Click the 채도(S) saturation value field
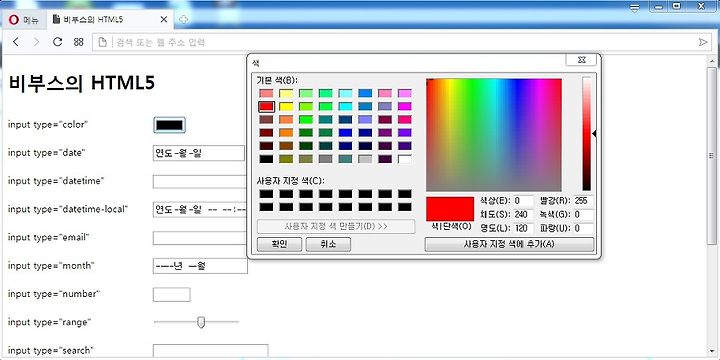The image size is (720, 360). click(x=523, y=214)
